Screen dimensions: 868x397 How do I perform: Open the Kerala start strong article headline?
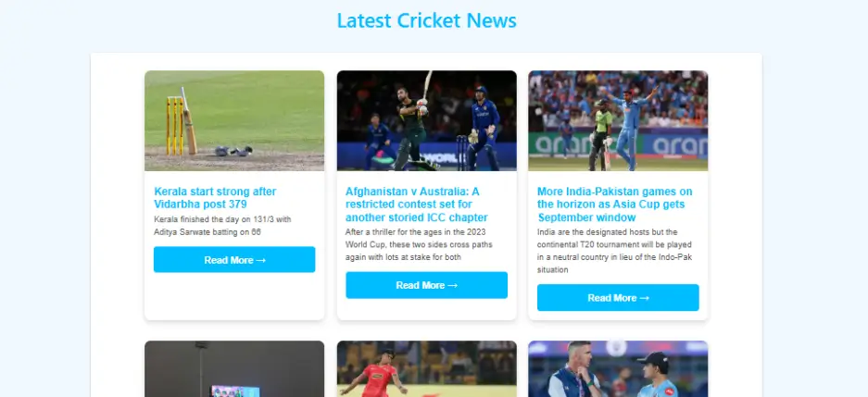pos(215,198)
